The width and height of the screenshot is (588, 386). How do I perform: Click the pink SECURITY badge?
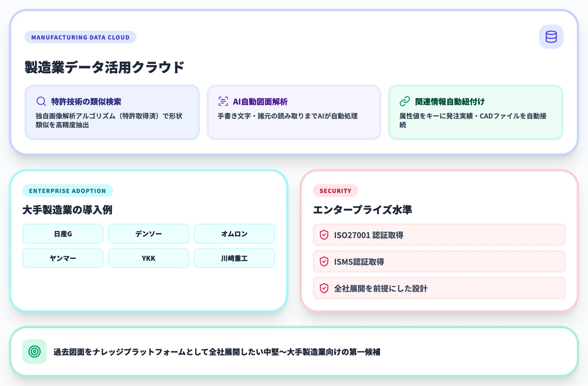click(335, 190)
